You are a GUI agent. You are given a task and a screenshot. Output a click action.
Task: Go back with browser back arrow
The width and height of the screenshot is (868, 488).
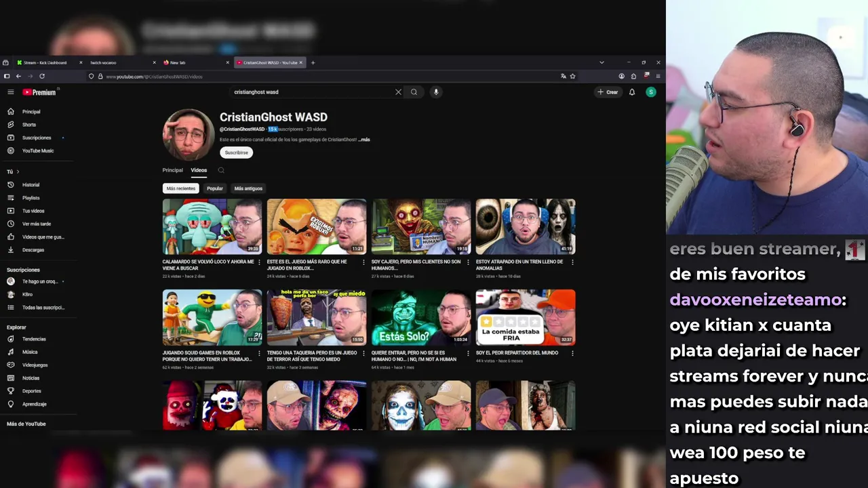click(x=18, y=77)
